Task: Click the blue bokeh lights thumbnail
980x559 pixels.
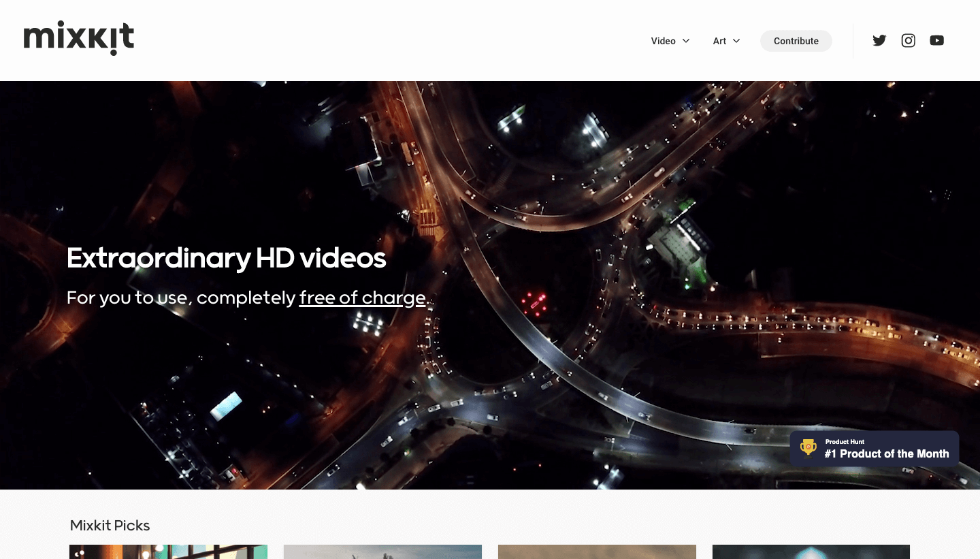Action: pyautogui.click(x=811, y=552)
